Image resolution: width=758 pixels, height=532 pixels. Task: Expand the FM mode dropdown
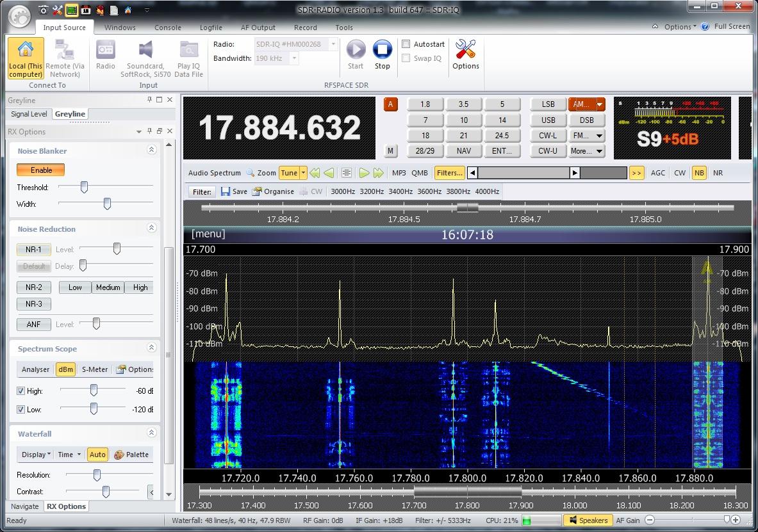tap(599, 136)
